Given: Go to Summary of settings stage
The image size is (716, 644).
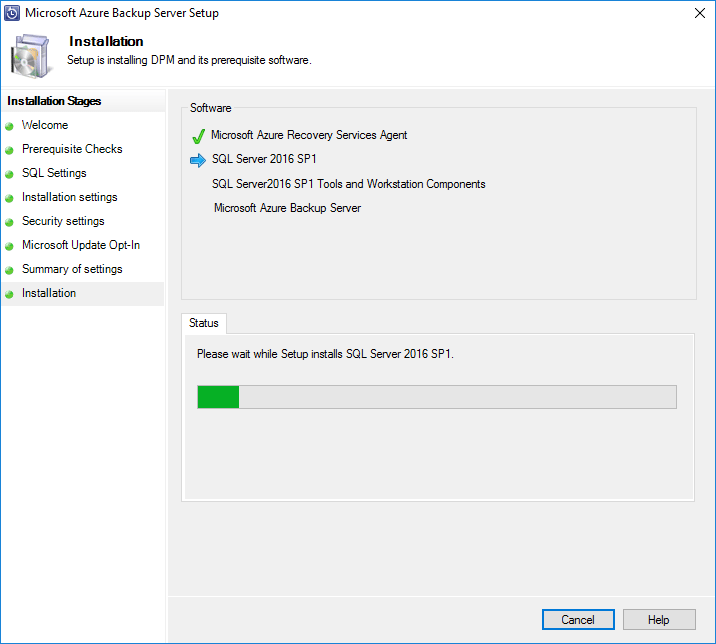Looking at the screenshot, I should (72, 269).
